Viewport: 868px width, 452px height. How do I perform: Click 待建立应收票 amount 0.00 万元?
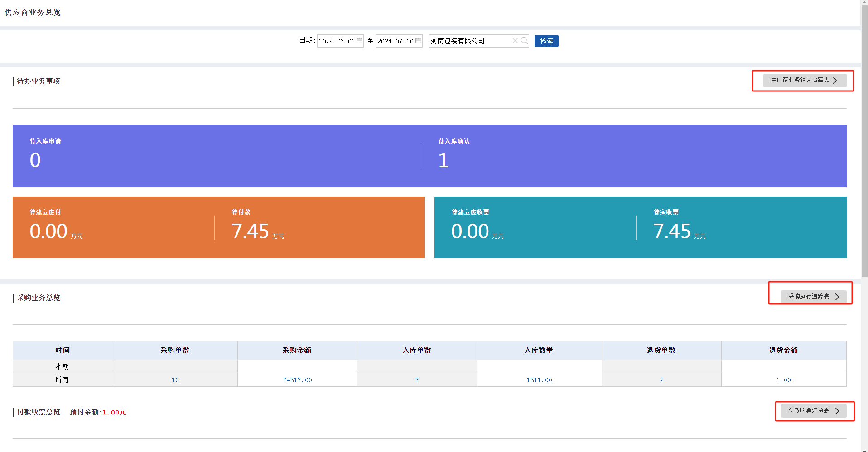pos(477,231)
